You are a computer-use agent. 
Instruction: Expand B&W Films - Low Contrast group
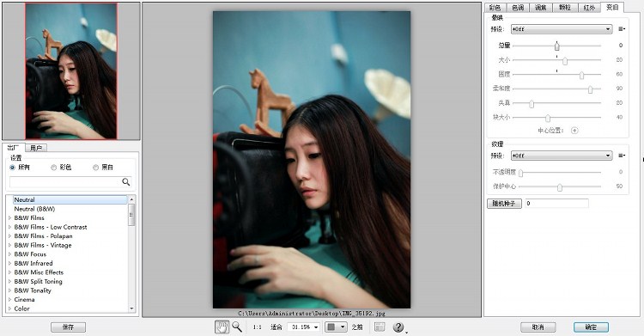9,227
